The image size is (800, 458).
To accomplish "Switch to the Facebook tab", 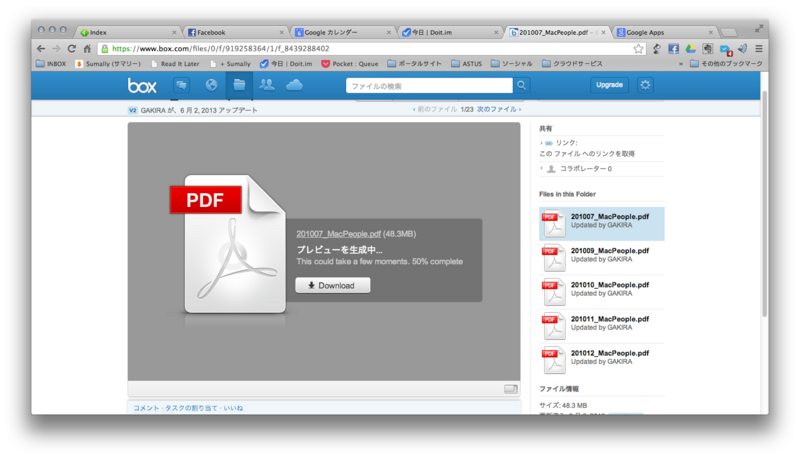I will pyautogui.click(x=235, y=32).
